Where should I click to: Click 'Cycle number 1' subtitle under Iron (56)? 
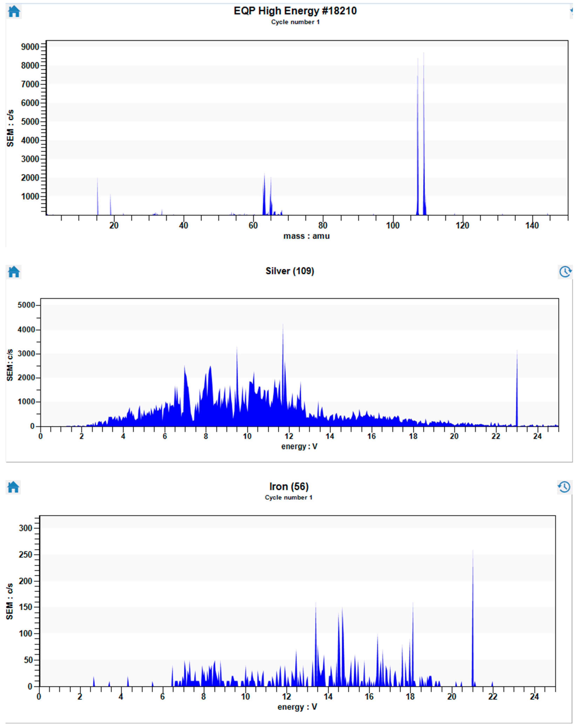coord(289,498)
